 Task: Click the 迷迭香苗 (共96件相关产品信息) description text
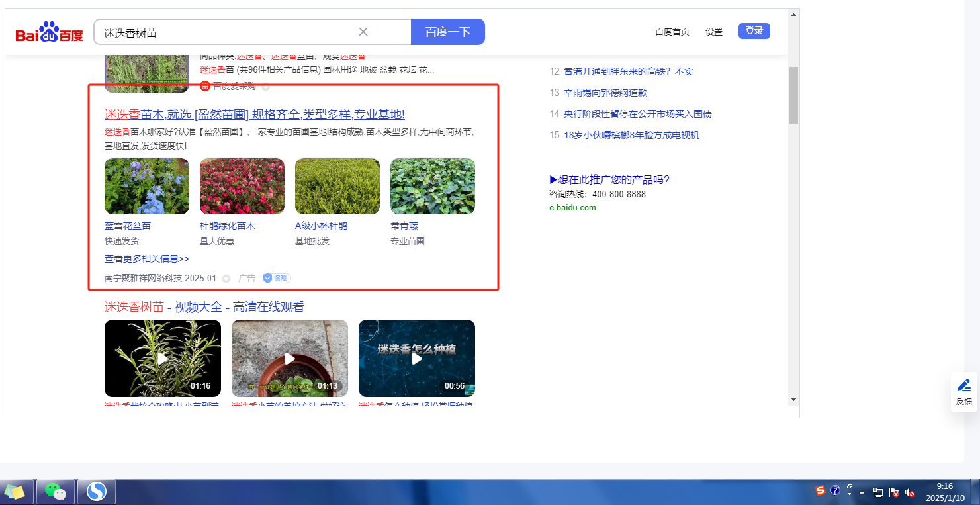318,69
